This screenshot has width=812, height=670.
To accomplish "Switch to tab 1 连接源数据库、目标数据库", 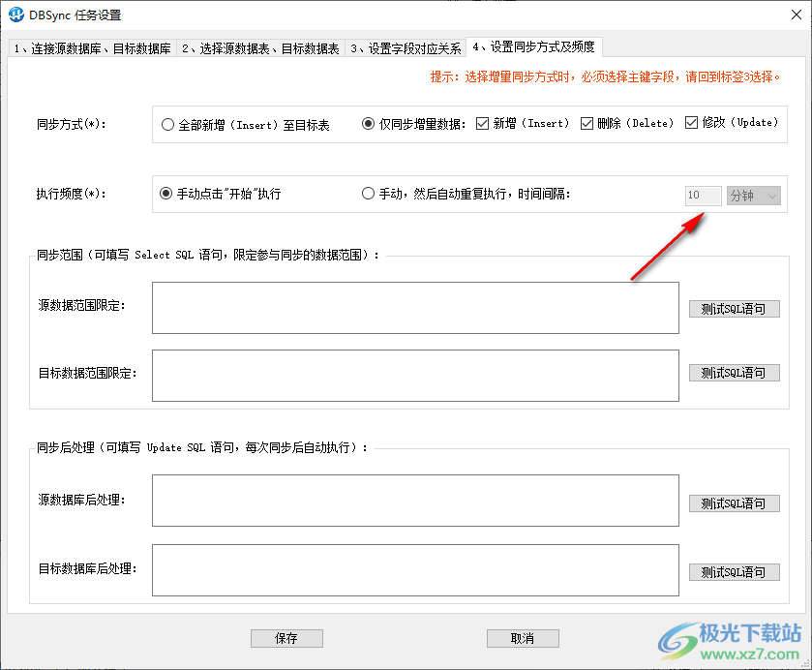I will click(x=93, y=48).
